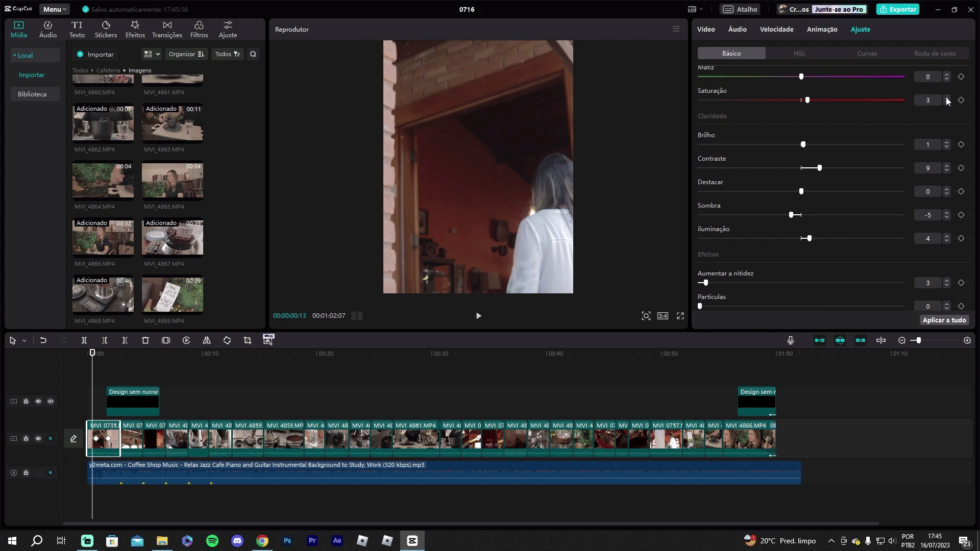The height and width of the screenshot is (551, 980).
Task: Click the Contraste slider handle
Action: [x=820, y=168]
